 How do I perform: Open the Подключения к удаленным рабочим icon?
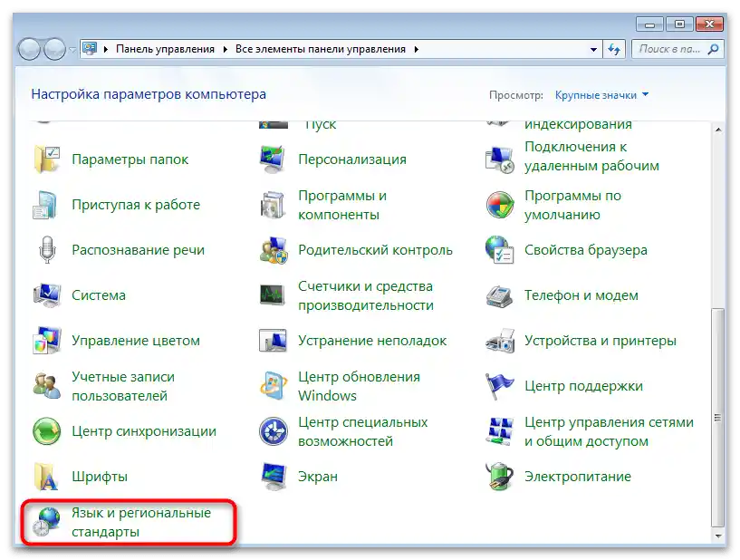point(500,159)
